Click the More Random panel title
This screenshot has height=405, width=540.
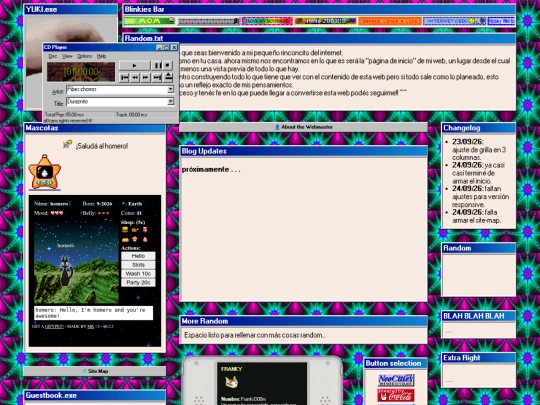pyautogui.click(x=205, y=321)
